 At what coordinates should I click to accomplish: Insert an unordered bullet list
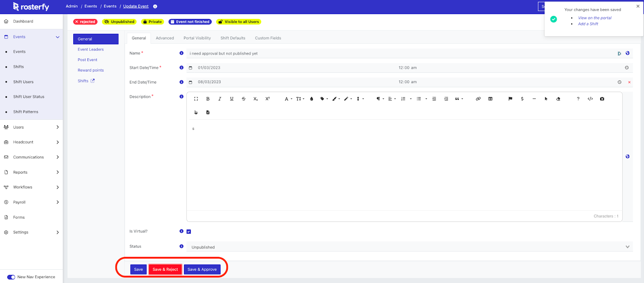pos(419,99)
